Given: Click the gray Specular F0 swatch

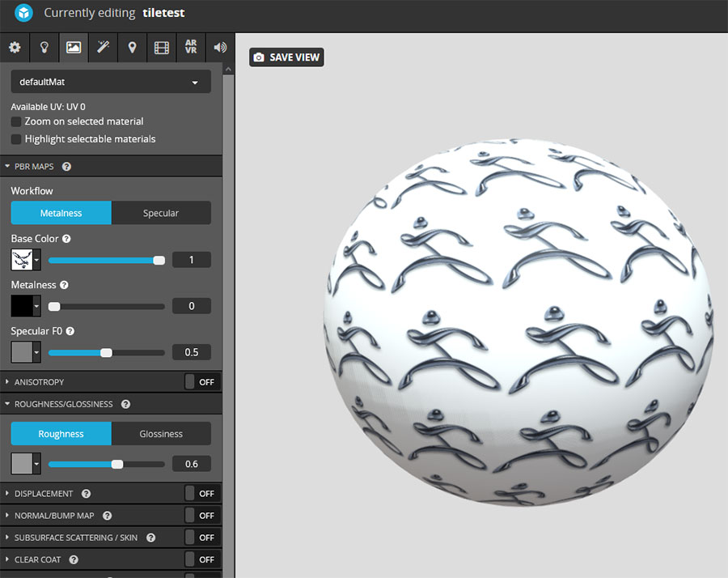Looking at the screenshot, I should 22,352.
